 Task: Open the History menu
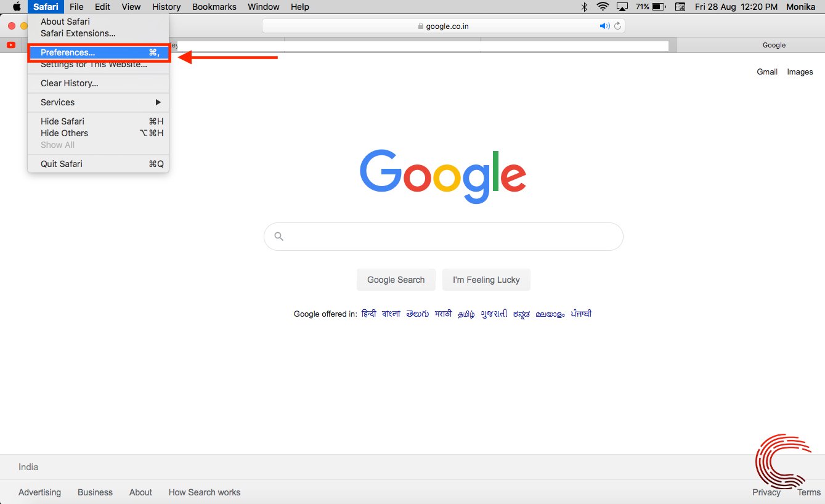pos(166,7)
